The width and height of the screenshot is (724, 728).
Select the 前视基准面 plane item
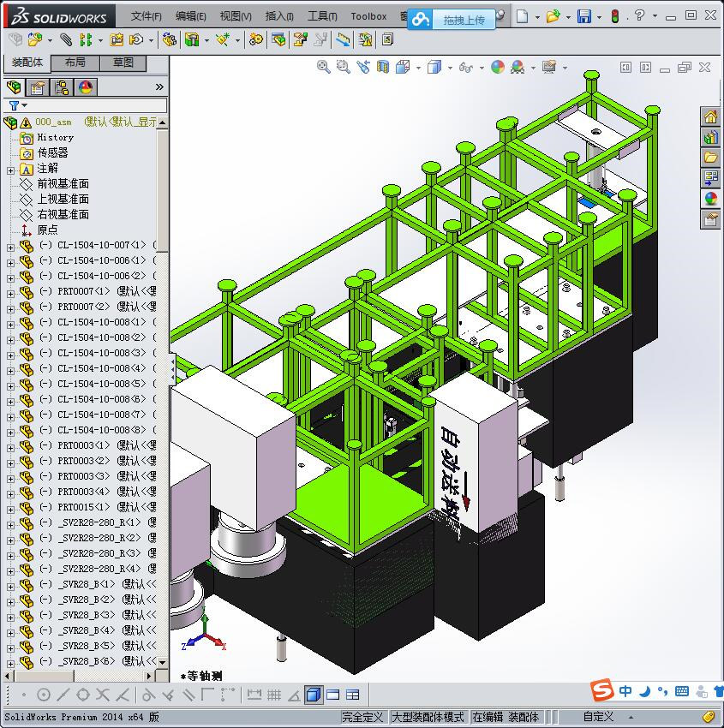point(63,184)
